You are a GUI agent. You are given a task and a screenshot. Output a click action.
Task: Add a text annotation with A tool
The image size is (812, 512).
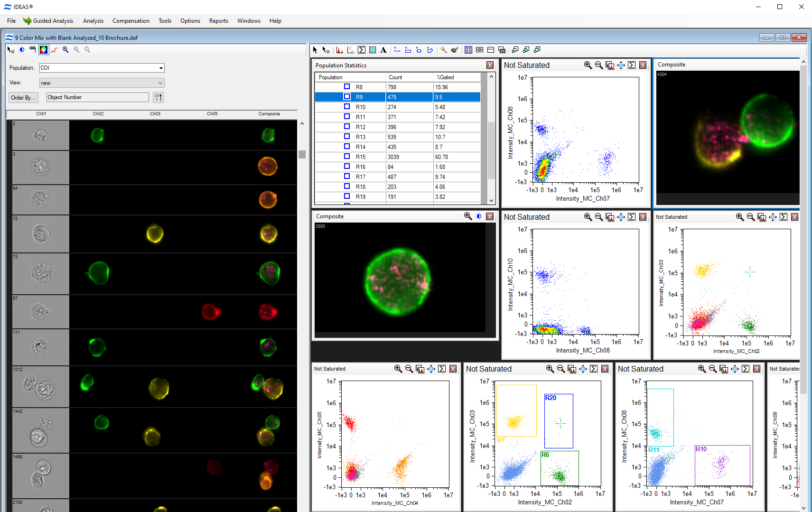click(383, 50)
